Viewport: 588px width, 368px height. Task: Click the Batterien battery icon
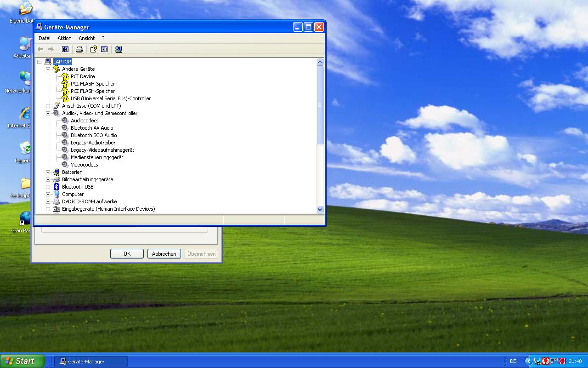[56, 172]
